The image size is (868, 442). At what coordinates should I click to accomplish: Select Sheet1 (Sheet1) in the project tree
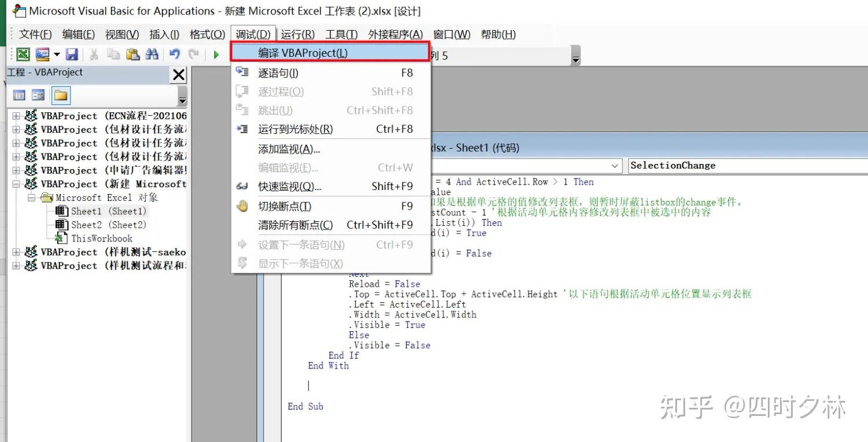pos(109,211)
